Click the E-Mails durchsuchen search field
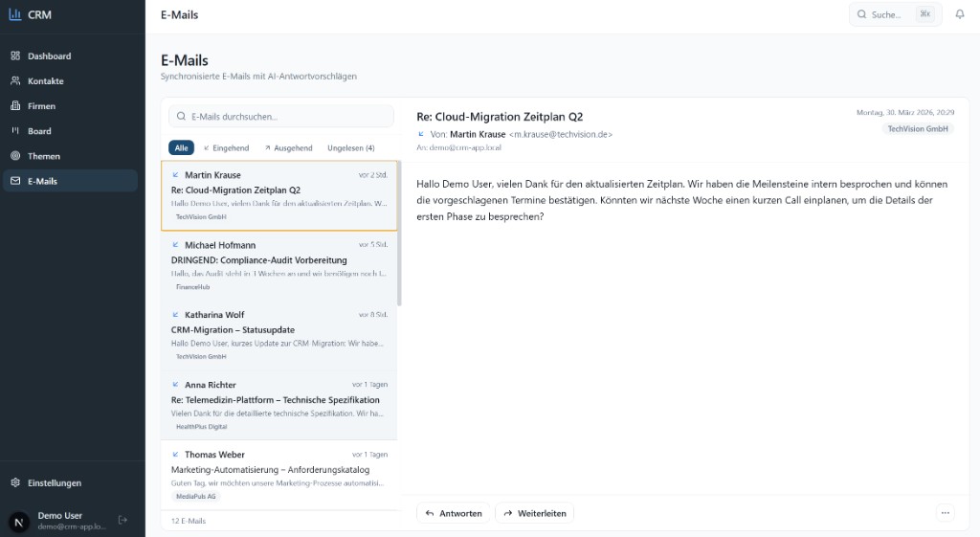The height and width of the screenshot is (537, 980). (x=281, y=117)
